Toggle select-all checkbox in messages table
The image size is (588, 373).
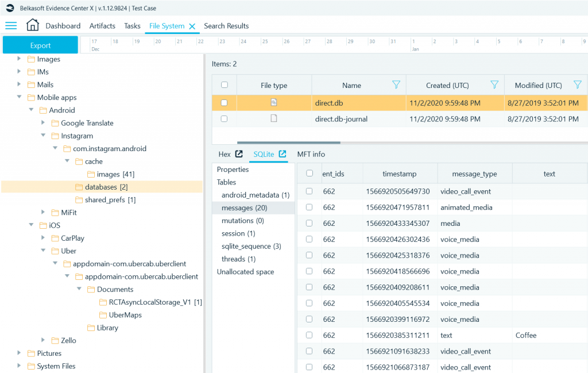coord(310,174)
